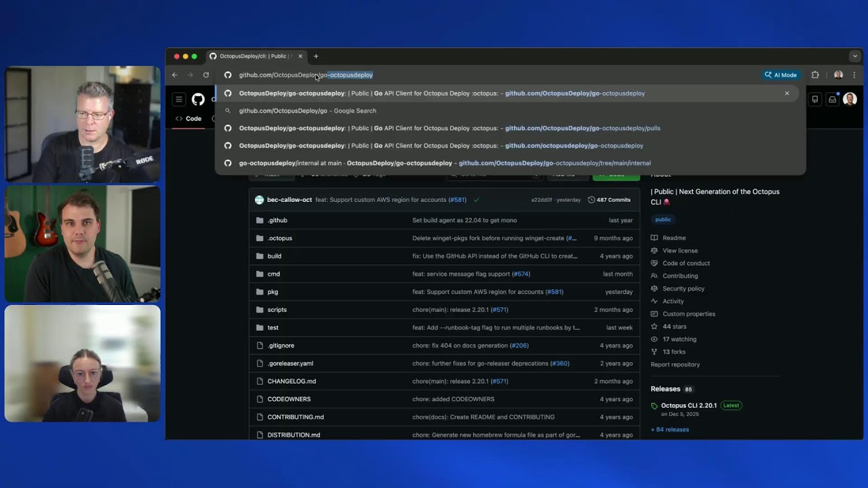This screenshot has height=488, width=868.
Task: Close the OctopusDeploy/cli browser tab
Action: click(300, 56)
